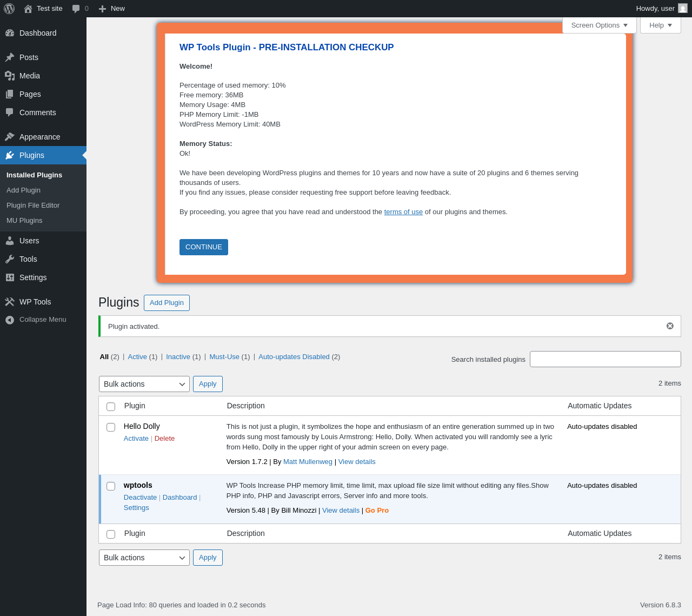692x616 pixels.
Task: Dismiss the Plugin activated notice
Action: [670, 326]
